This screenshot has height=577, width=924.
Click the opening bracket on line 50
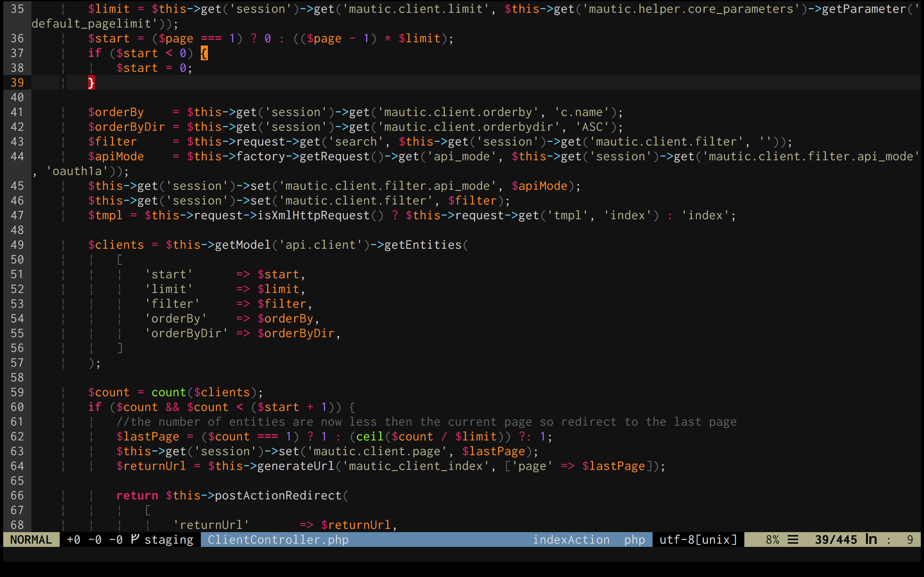[x=119, y=260]
